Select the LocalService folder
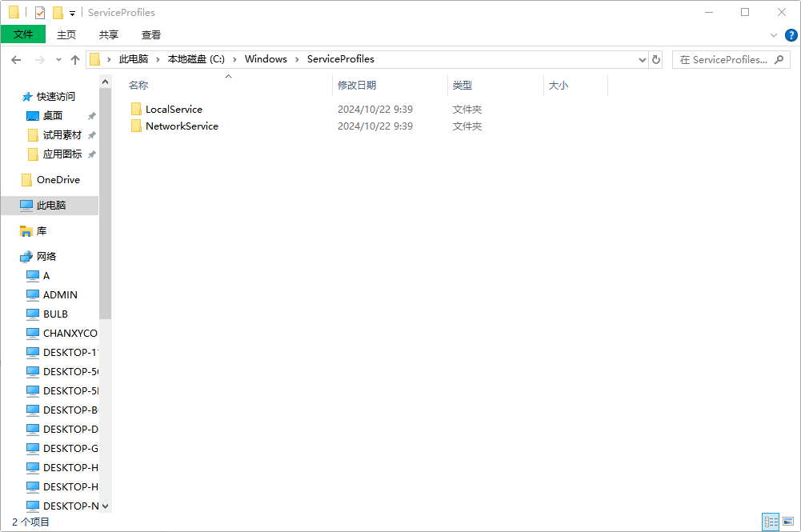This screenshot has width=801, height=532. 174,110
